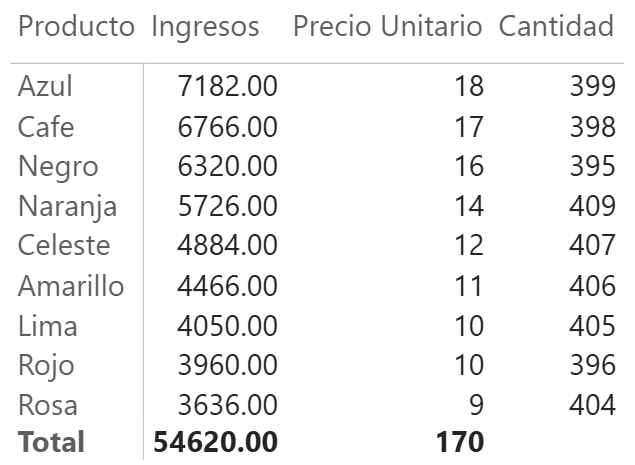Select the Ingresos value 3636.00
635x465 pixels.
coord(227,406)
